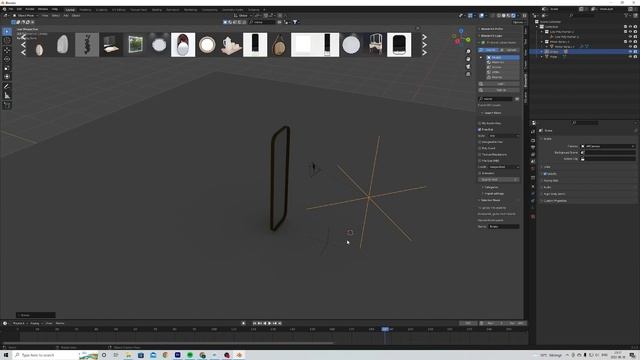This screenshot has height=360, width=640.
Task: Open the File menu
Action: pyautogui.click(x=11, y=9)
